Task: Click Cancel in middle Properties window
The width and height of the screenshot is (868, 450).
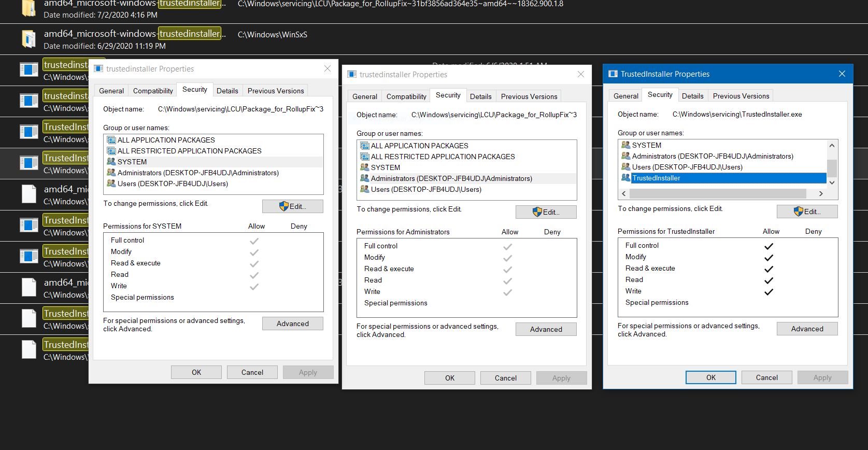Action: tap(506, 378)
